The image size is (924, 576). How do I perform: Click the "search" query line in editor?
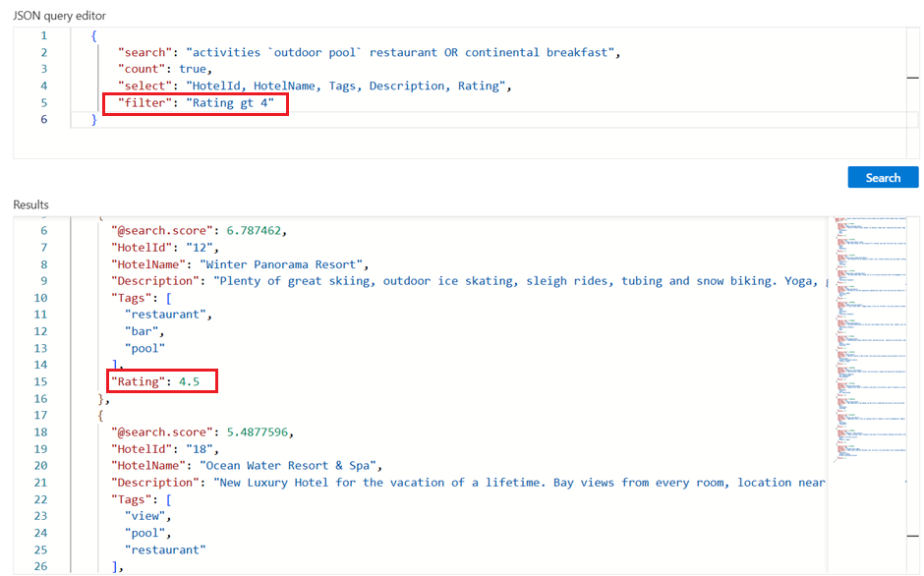pyautogui.click(x=369, y=52)
